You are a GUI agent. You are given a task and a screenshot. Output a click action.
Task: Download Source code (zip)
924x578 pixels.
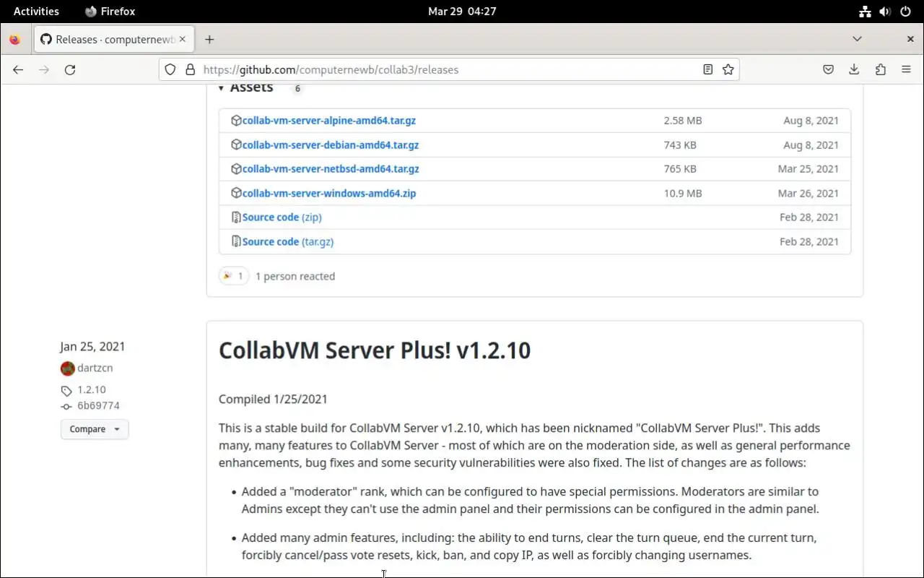click(x=282, y=217)
